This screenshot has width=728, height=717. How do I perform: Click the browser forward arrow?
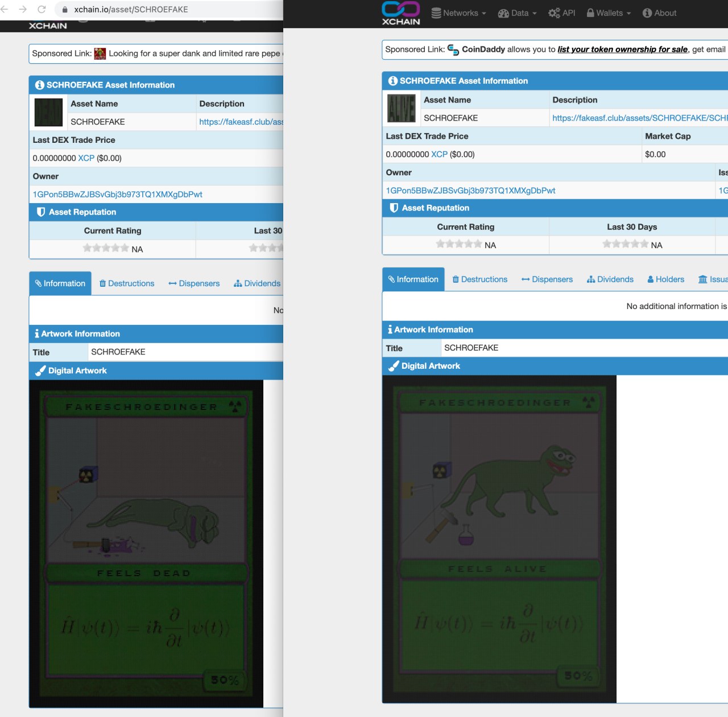click(23, 9)
